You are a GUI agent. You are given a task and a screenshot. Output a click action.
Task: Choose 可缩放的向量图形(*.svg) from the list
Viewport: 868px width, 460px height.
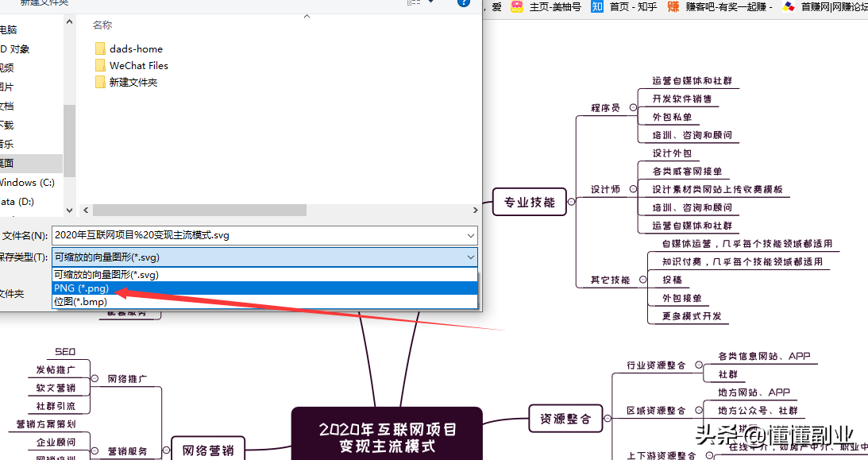coord(106,274)
